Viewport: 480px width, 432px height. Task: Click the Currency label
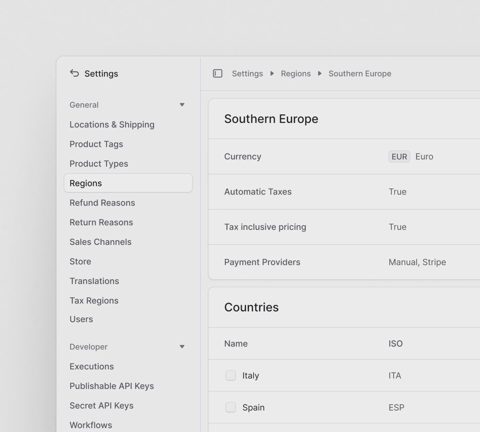tap(243, 157)
